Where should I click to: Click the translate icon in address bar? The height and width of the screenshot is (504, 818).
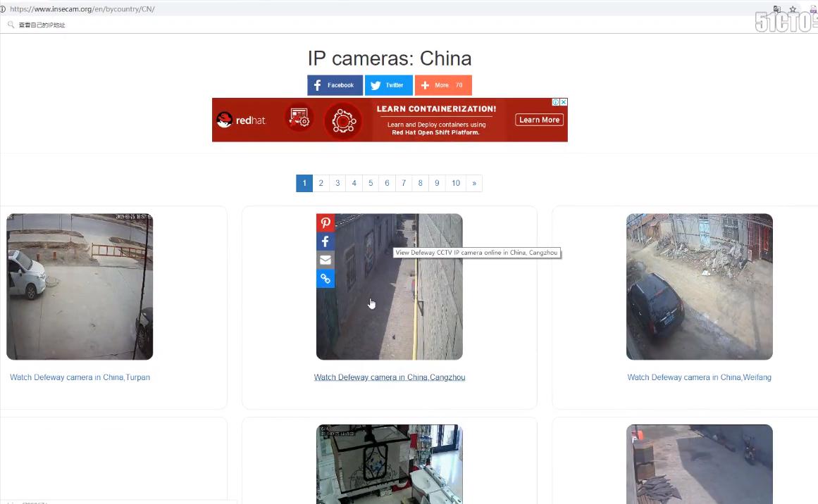click(x=777, y=9)
